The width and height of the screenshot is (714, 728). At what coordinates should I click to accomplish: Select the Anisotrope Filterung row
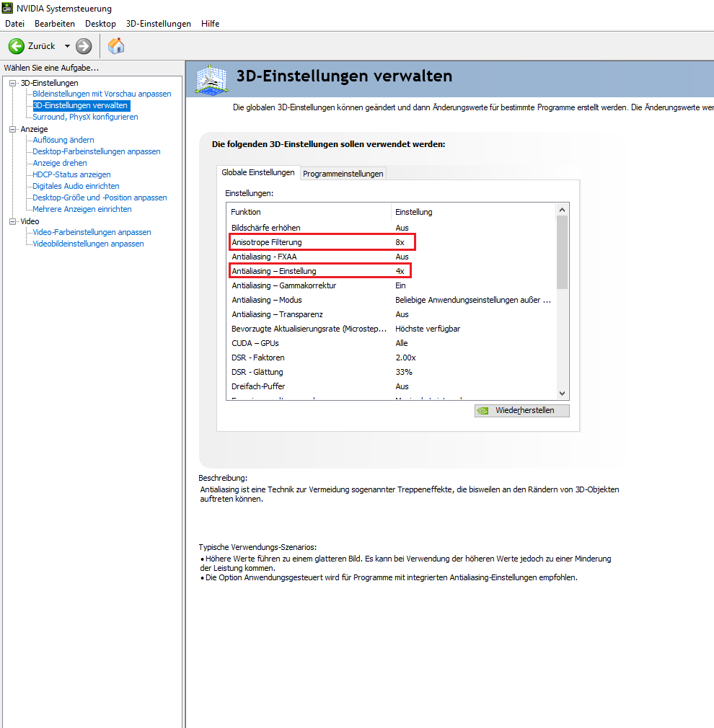391,242
